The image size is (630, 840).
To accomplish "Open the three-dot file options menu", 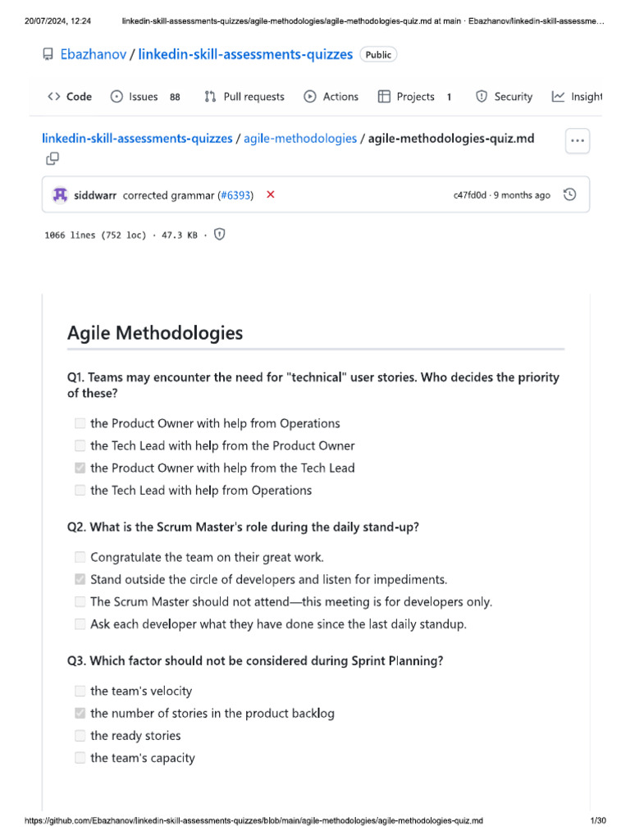I will coord(577,141).
